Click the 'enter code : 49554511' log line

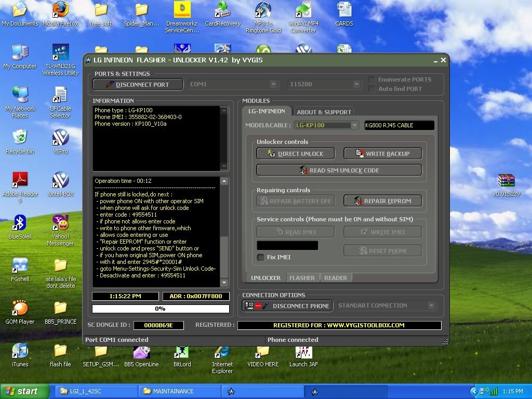point(128,215)
